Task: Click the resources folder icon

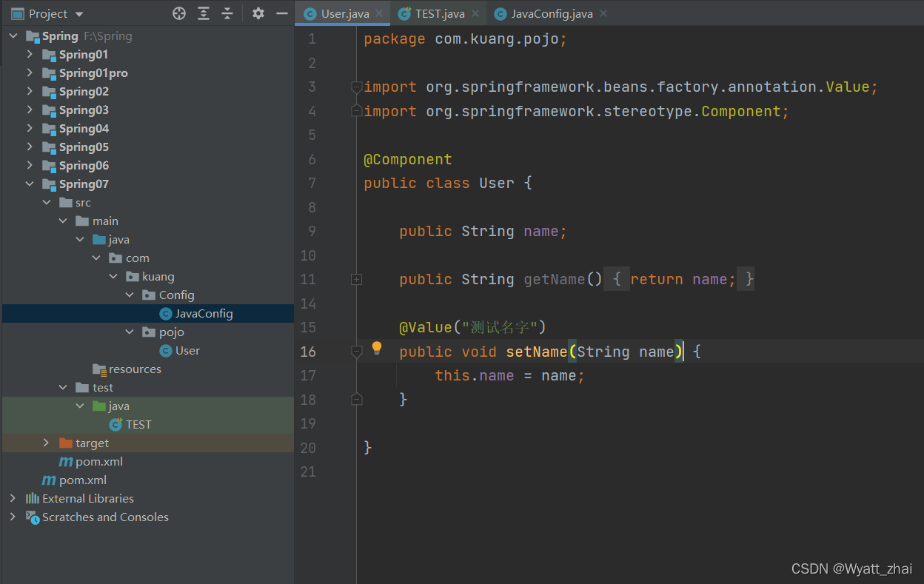Action: [99, 369]
